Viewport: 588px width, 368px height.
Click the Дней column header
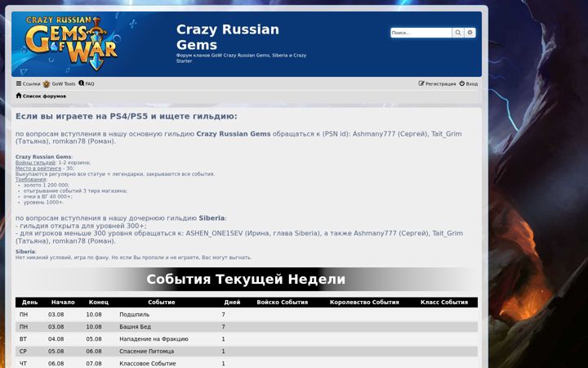click(x=232, y=303)
